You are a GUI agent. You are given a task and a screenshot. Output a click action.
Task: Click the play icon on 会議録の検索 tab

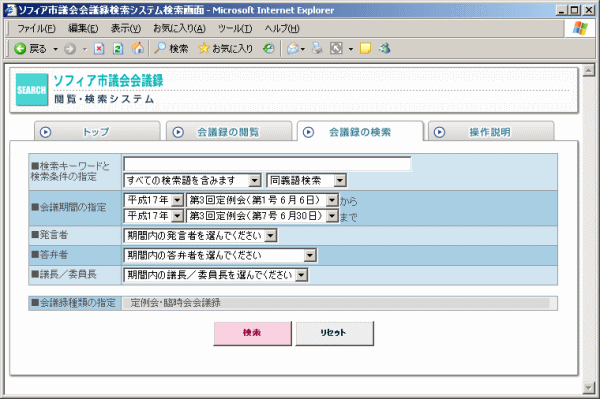[308, 132]
